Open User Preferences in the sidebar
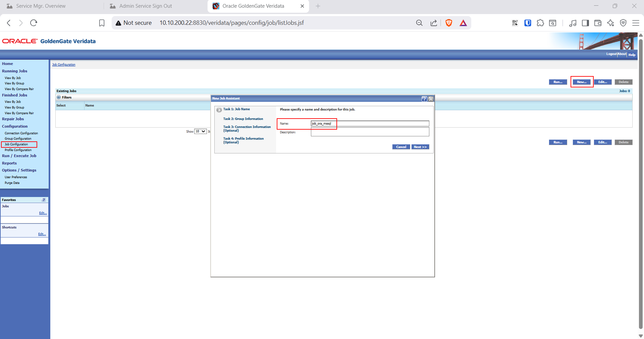The height and width of the screenshot is (339, 644). [16, 177]
